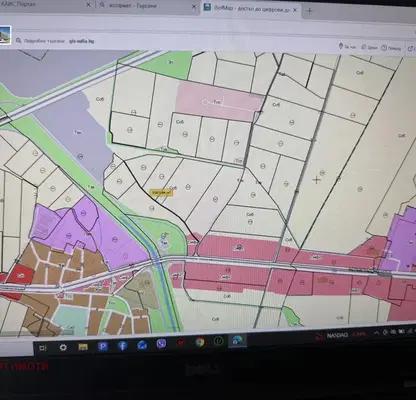The height and width of the screenshot is (400, 416).
Task: Click the layers button in map toolbar
Action: coord(369,47)
